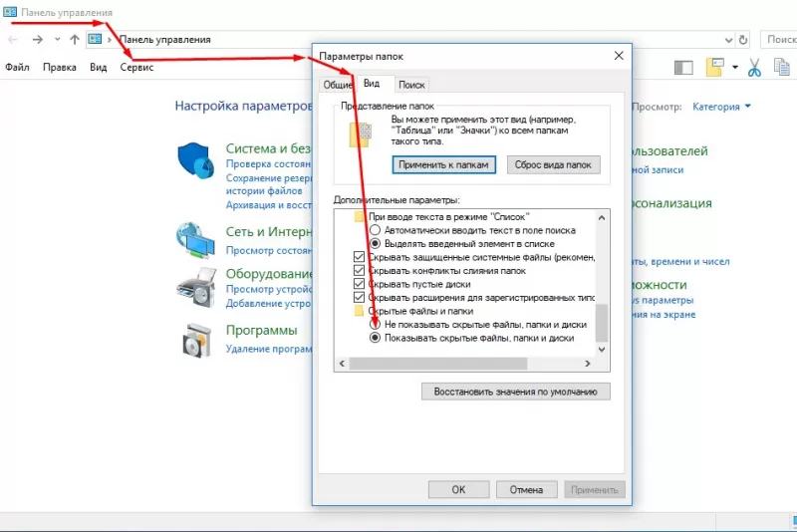Click Control Panel icon in title bar
This screenshot has height=532, width=797.
(x=10, y=12)
